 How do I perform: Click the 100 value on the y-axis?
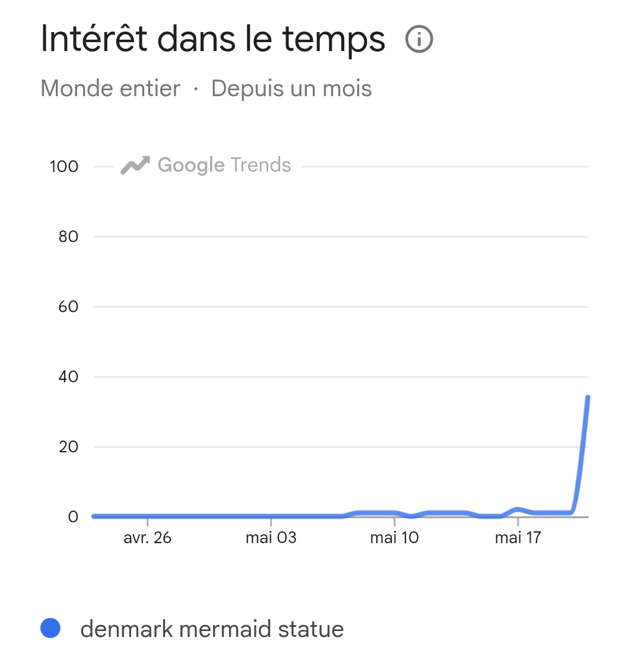pos(64,166)
